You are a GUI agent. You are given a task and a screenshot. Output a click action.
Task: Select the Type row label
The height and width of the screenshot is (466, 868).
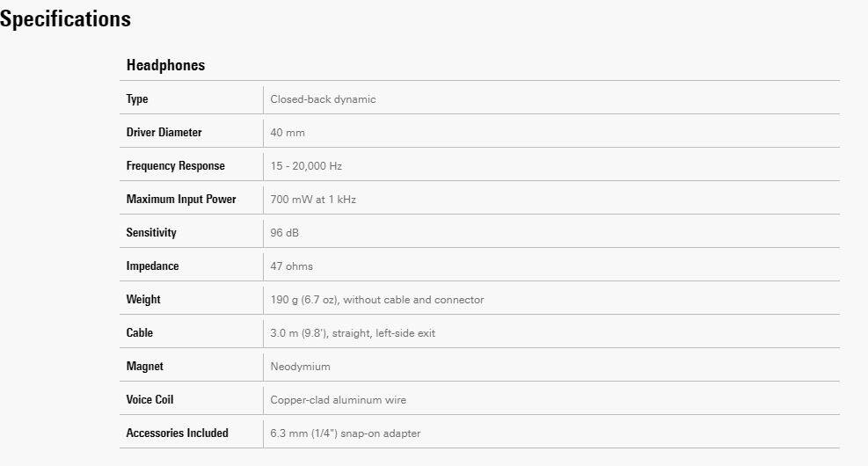pyautogui.click(x=137, y=99)
